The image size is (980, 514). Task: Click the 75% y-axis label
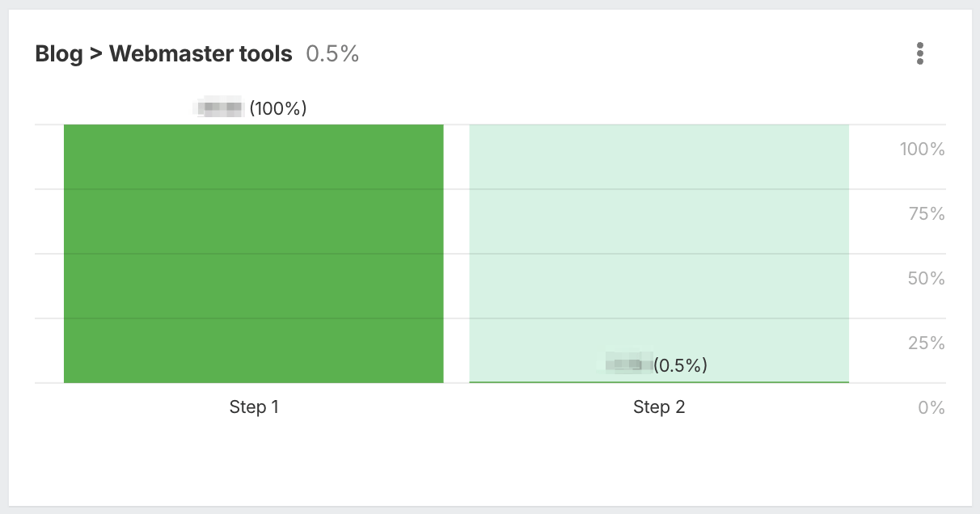tap(927, 213)
